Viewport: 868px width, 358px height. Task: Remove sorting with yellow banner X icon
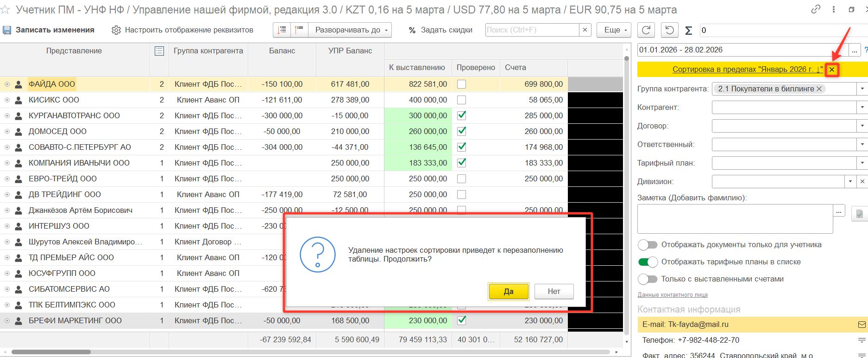pos(832,70)
